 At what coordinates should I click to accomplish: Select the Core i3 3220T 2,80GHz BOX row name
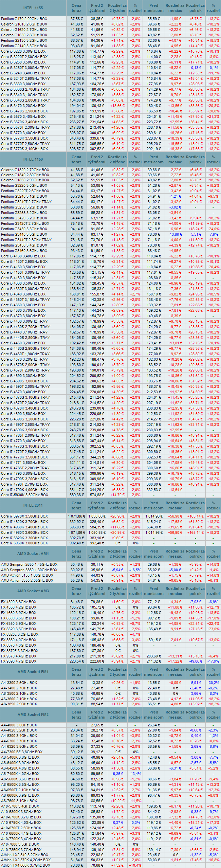pos(24,57)
